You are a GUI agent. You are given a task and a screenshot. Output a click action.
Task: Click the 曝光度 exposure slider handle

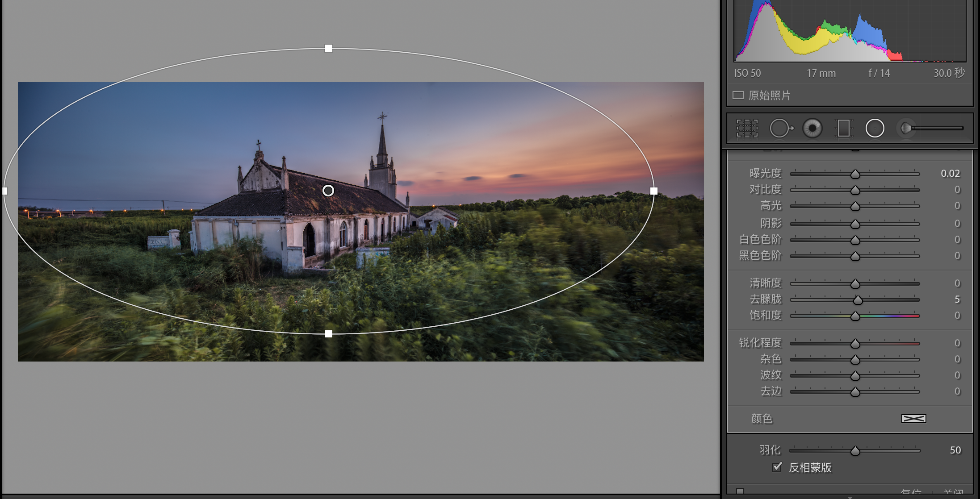pyautogui.click(x=855, y=174)
